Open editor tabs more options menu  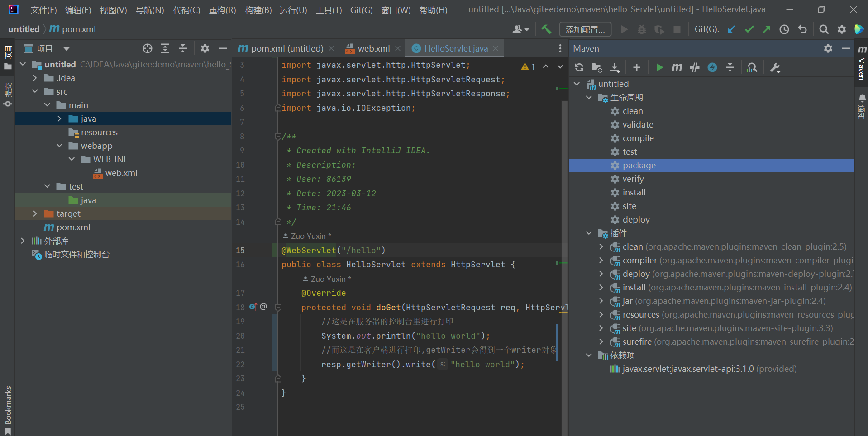(560, 48)
